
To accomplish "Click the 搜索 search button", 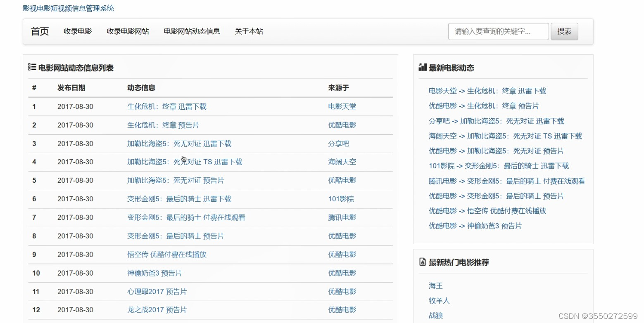I will 564,31.
